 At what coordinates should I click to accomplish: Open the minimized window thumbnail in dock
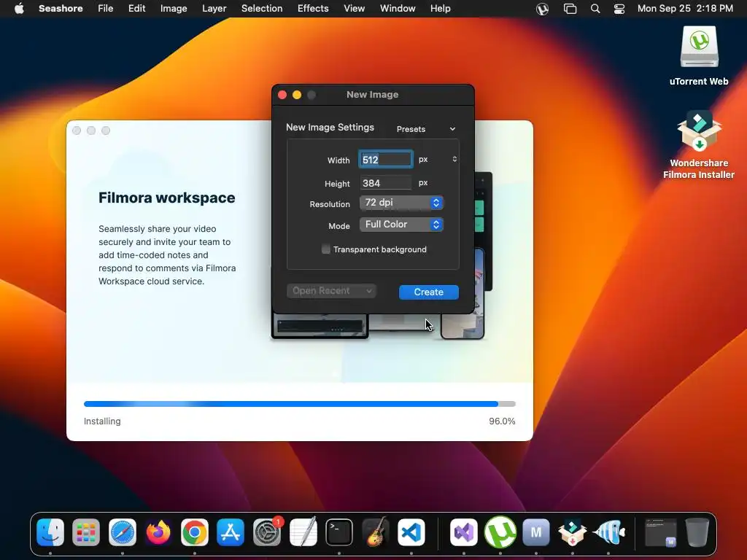pos(660,532)
